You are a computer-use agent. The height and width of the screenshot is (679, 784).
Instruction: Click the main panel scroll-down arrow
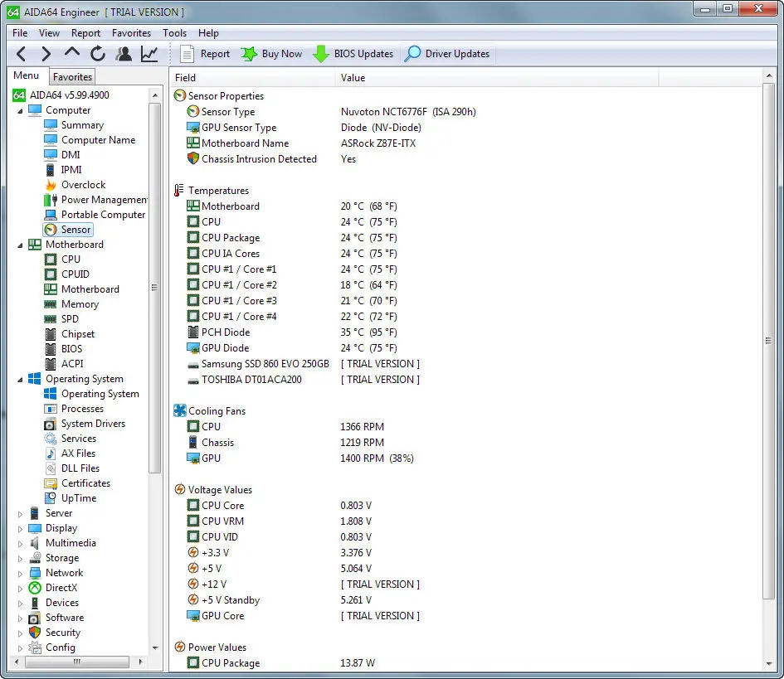tap(768, 664)
